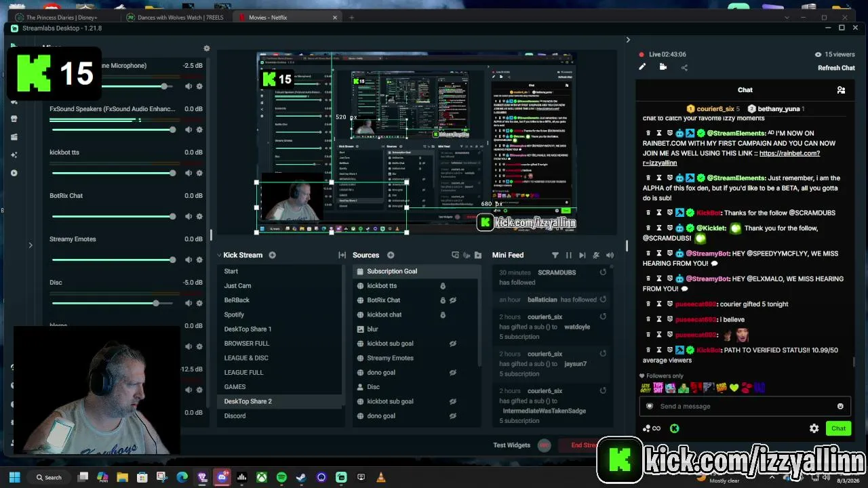Adjust the FxSound Speakers volume slider

113,129
